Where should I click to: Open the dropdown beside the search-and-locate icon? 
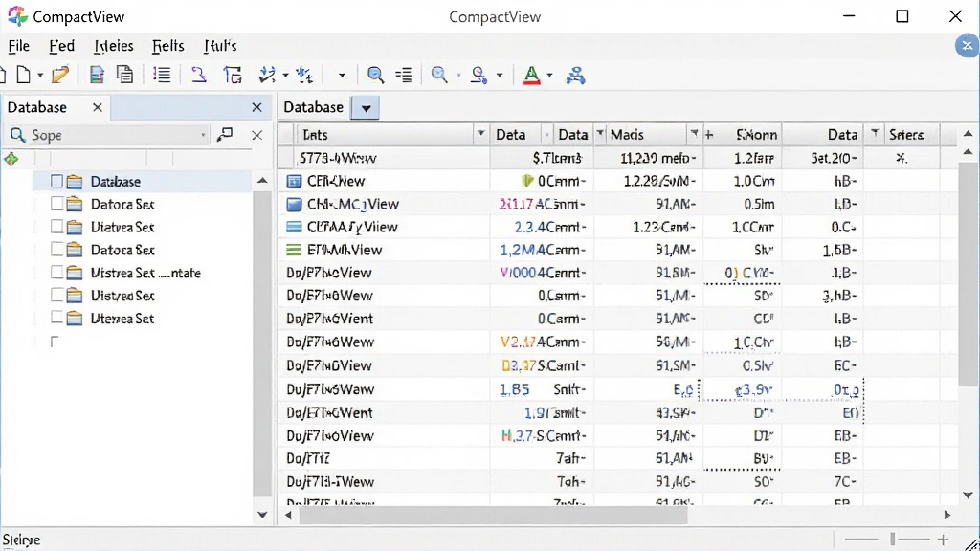click(x=500, y=76)
